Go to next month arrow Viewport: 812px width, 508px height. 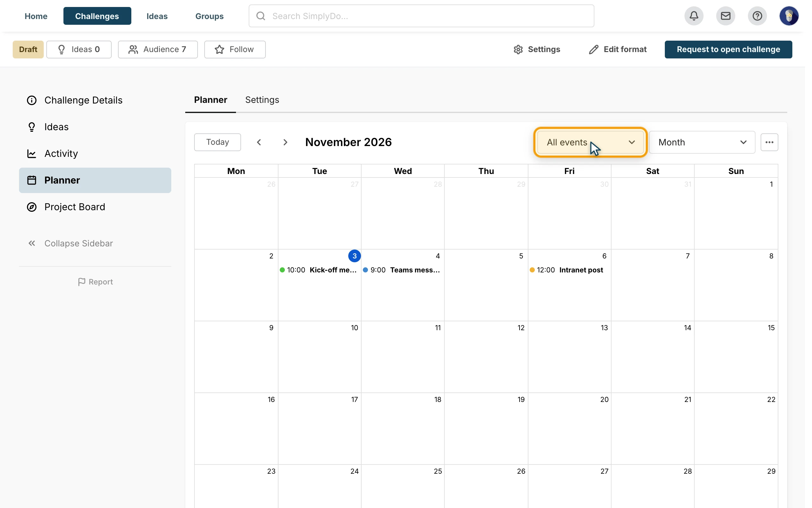[x=285, y=142]
